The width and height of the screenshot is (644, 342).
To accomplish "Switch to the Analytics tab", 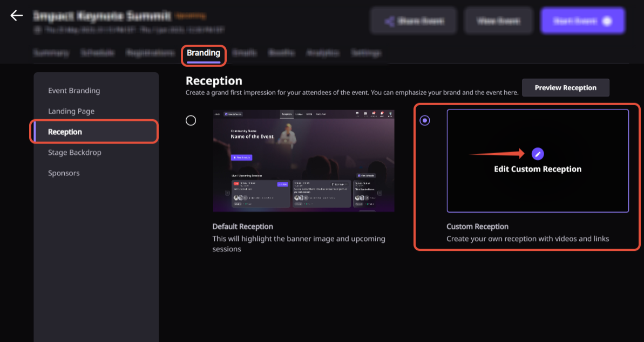I will (x=323, y=53).
